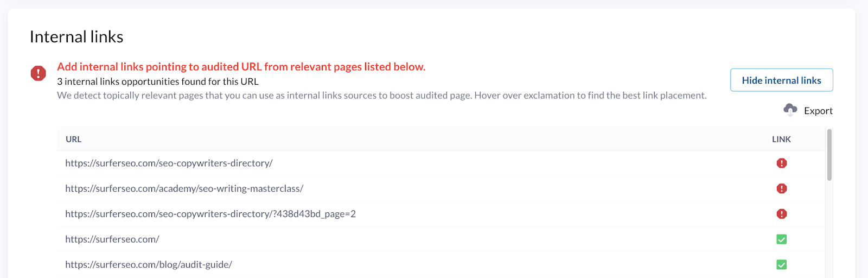Click the red exclamation icon beside the warning heading

(38, 73)
